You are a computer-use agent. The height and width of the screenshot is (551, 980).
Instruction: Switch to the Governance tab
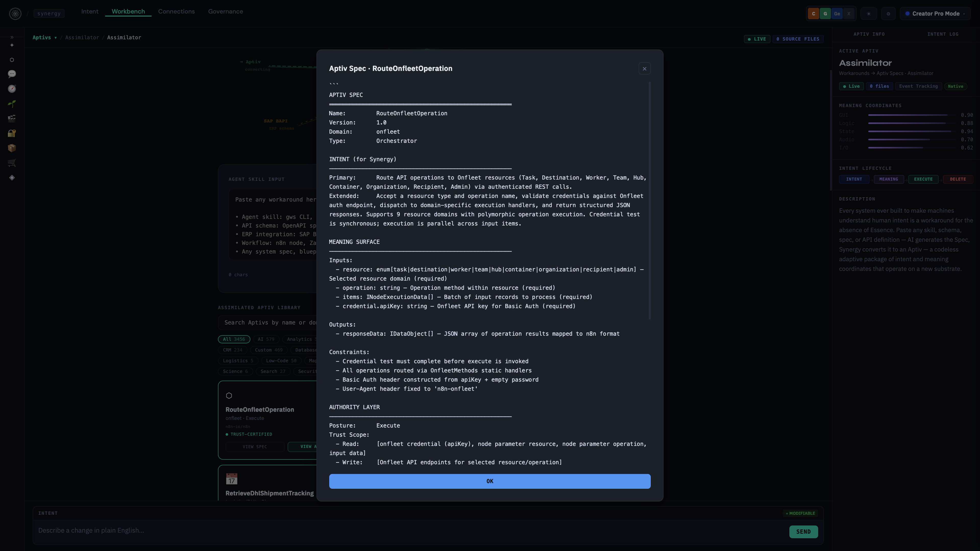(x=225, y=11)
